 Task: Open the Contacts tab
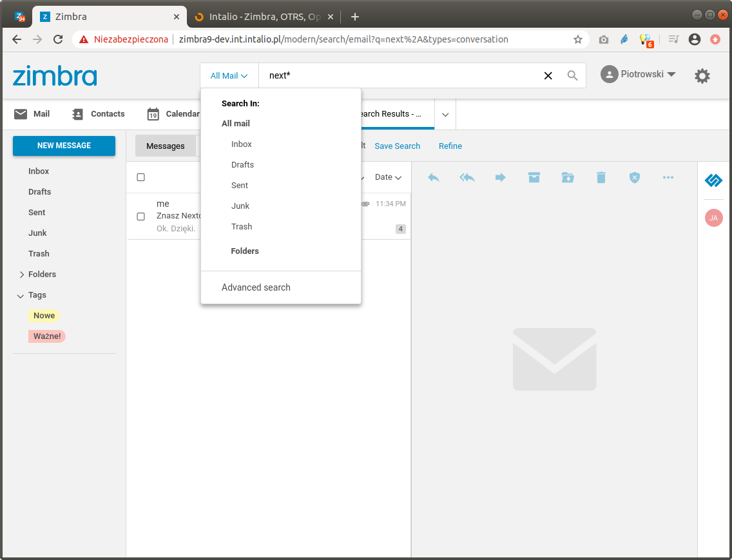[98, 114]
